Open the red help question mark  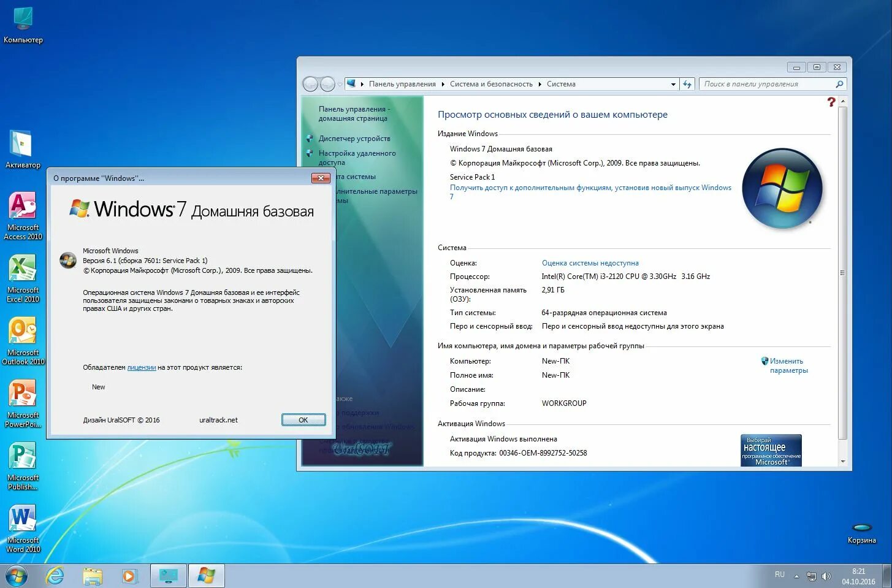coord(831,102)
